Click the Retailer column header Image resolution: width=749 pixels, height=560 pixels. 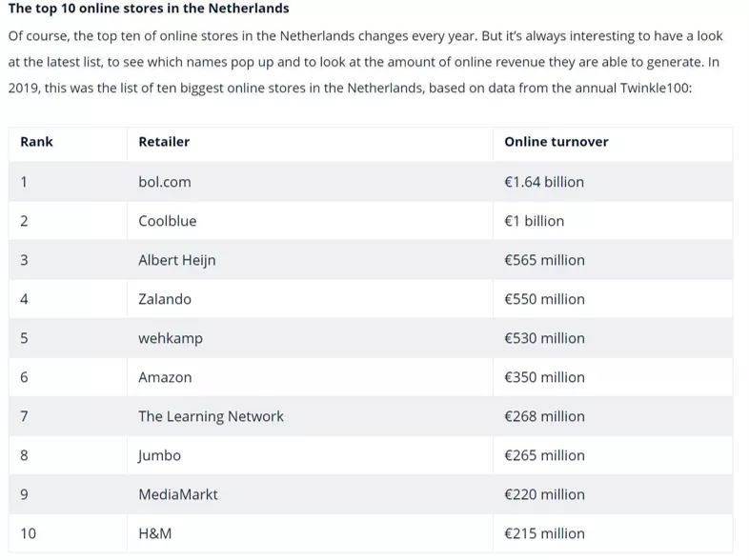[164, 142]
